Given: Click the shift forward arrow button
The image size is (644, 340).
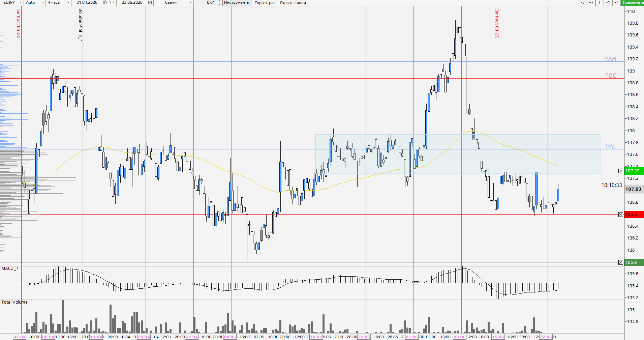Looking at the screenshot, I should click(x=110, y=3).
